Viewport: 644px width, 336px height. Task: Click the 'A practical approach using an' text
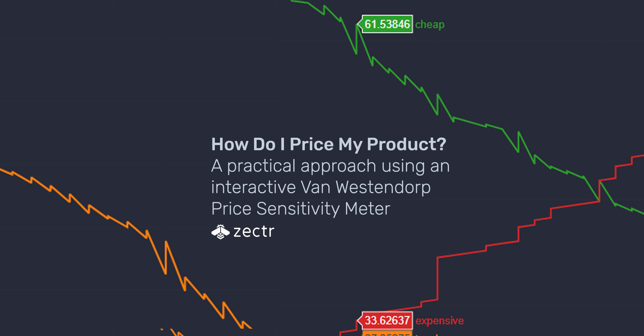tap(331, 166)
